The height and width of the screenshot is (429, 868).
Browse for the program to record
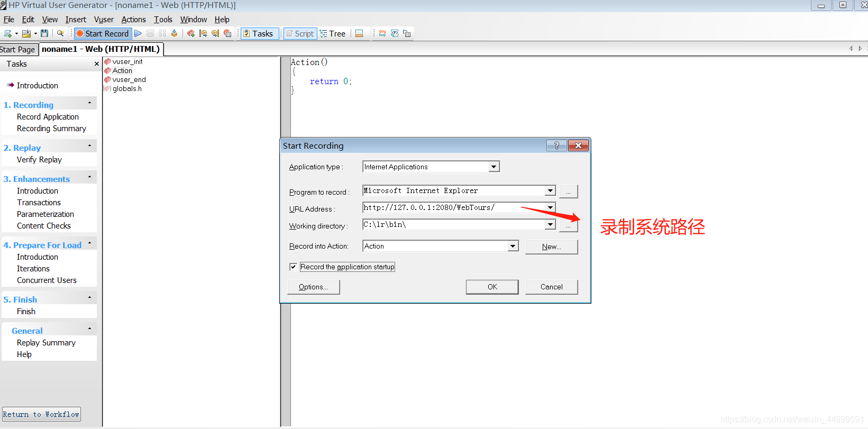point(568,191)
